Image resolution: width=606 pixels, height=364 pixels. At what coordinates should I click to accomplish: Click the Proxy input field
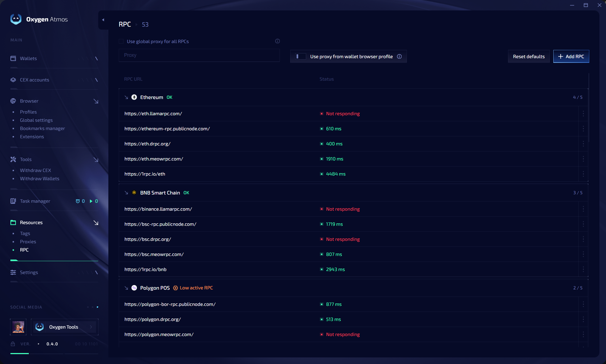[x=199, y=55]
